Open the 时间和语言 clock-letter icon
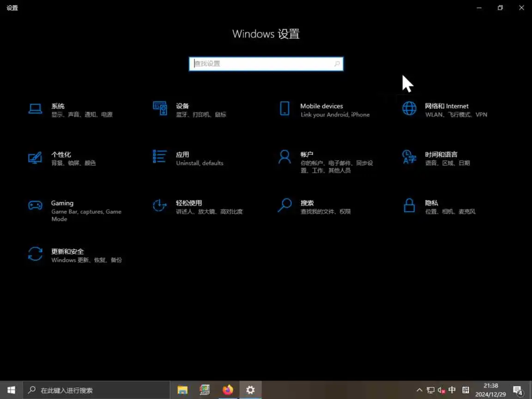 tap(409, 157)
